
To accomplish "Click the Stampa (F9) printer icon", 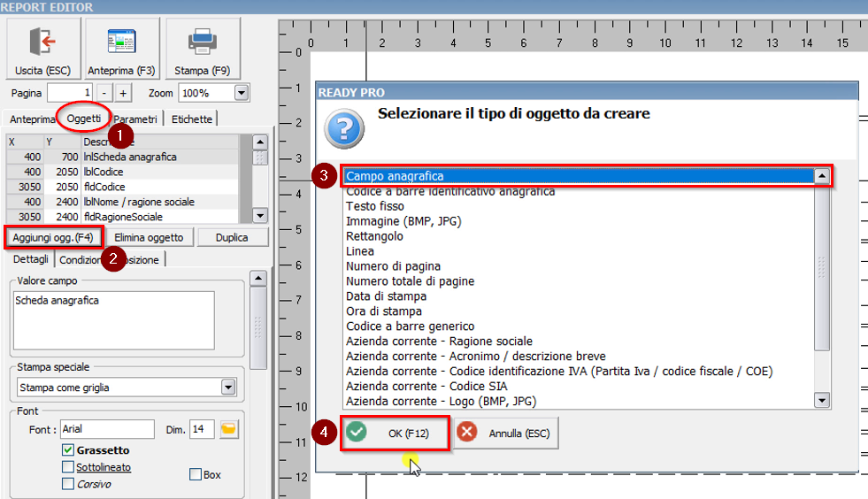I will click(x=202, y=42).
